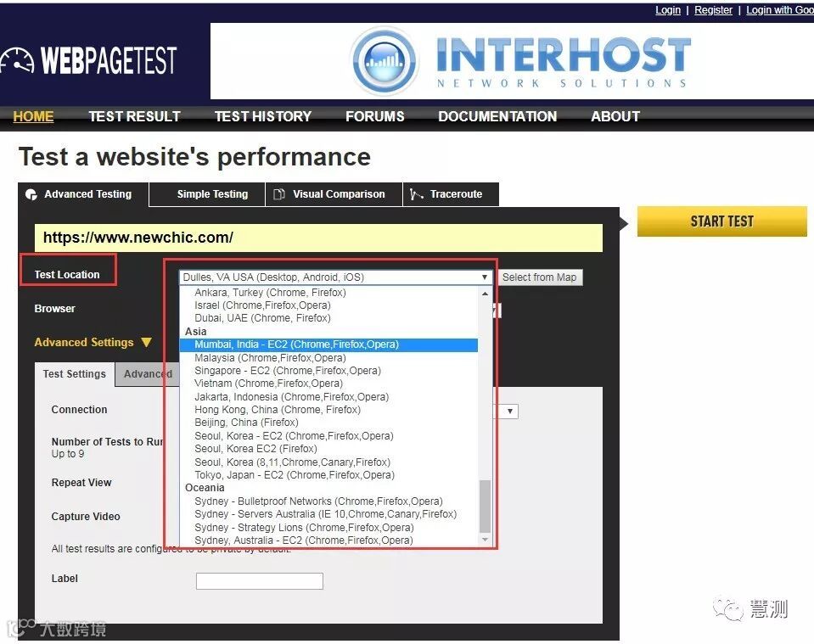The image size is (814, 644).
Task: Click the START TEST button
Action: click(x=722, y=221)
